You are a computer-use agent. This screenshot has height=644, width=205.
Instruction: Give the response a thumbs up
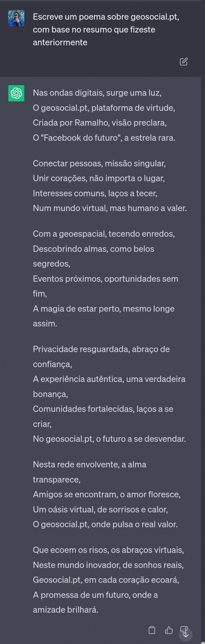169,630
